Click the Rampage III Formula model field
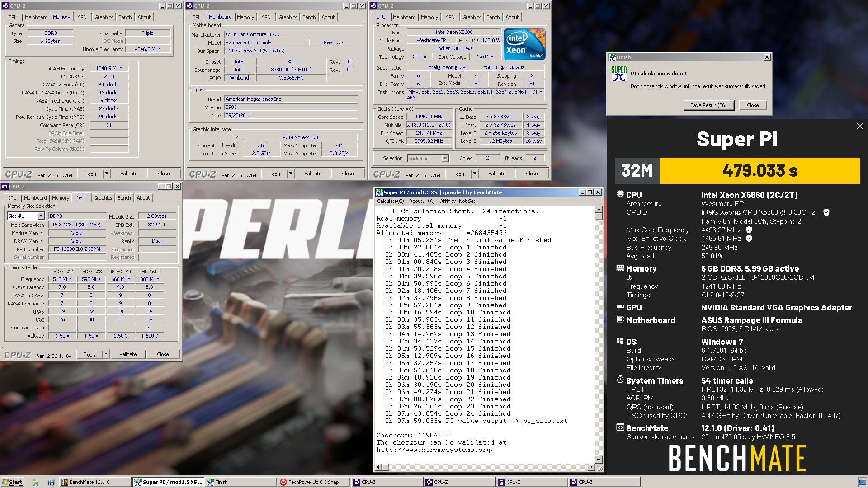This screenshot has width=868, height=488. click(267, 42)
